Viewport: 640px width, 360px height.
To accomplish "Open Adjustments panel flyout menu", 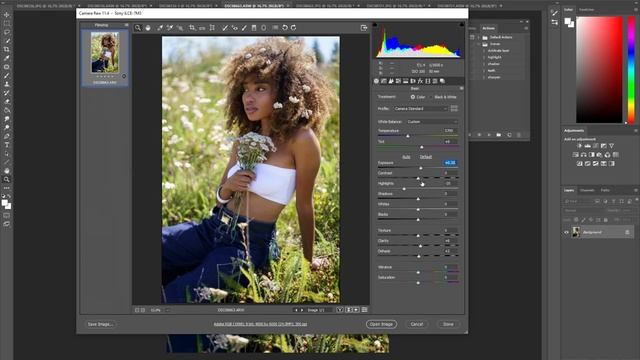I will [x=636, y=131].
